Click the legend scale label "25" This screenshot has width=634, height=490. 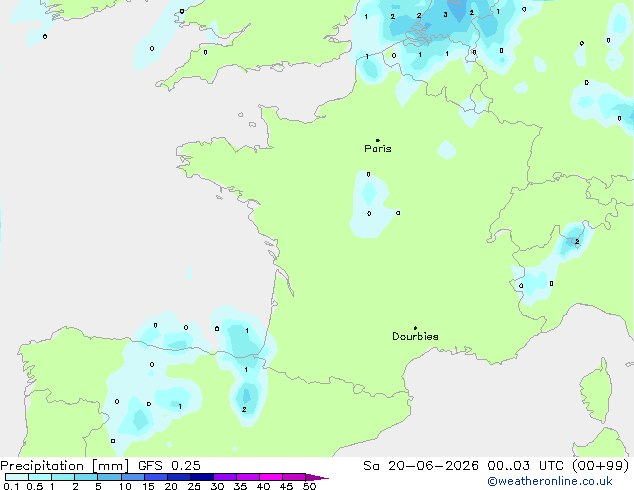click(194, 486)
